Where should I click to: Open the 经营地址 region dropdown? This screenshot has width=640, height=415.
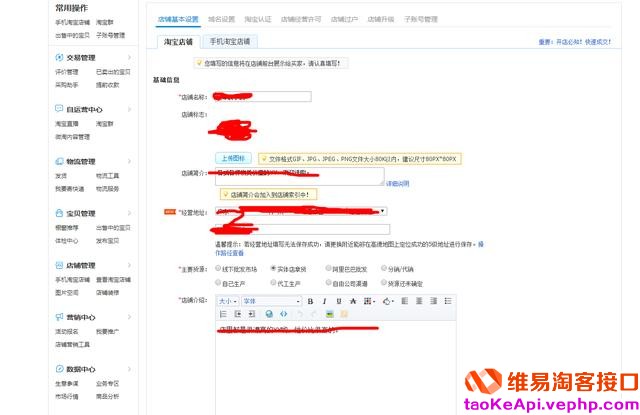(301, 211)
